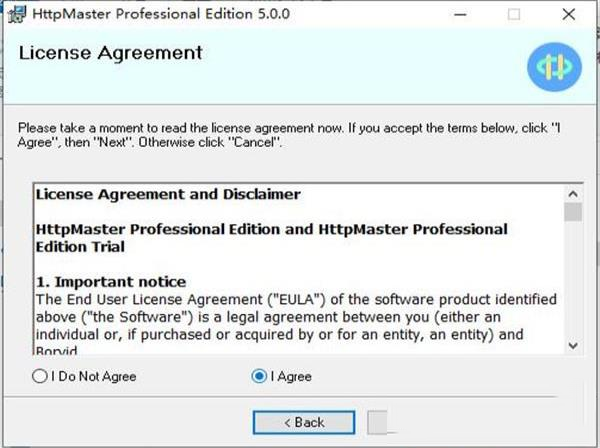Click the "License Agreement and Disclaimer" heading
Viewport: 600px width, 448px height.
(168, 193)
